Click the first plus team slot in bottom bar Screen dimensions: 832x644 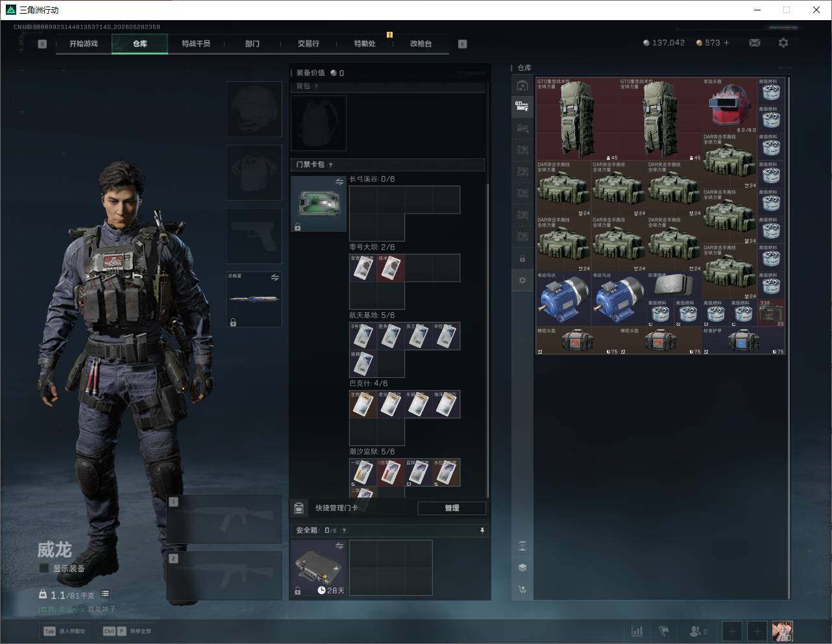(732, 631)
